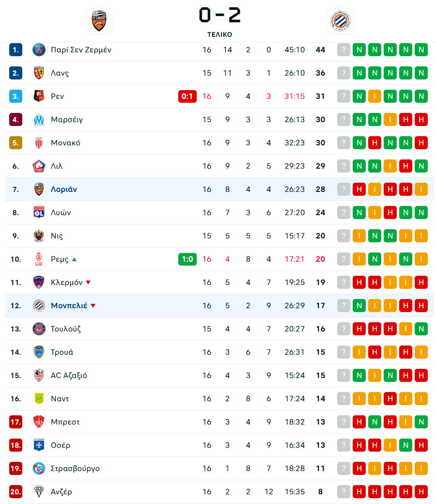The width and height of the screenshot is (436, 504).
Task: Click the green N form badge for Τουλούζ
Action: coord(421,329)
